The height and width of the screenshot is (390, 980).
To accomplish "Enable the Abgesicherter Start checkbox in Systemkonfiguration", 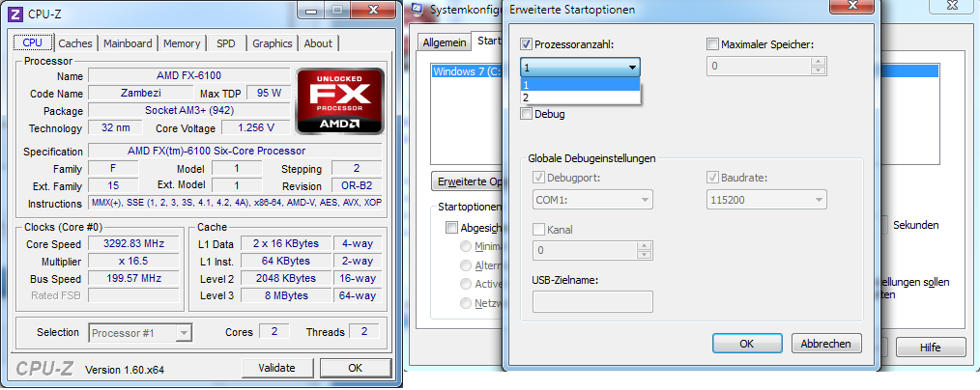I will point(451,228).
